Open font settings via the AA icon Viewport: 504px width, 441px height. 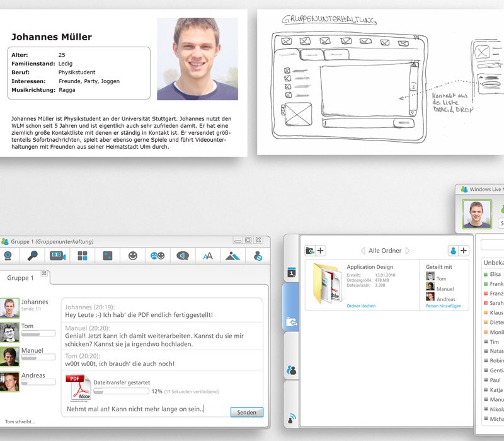pyautogui.click(x=207, y=255)
